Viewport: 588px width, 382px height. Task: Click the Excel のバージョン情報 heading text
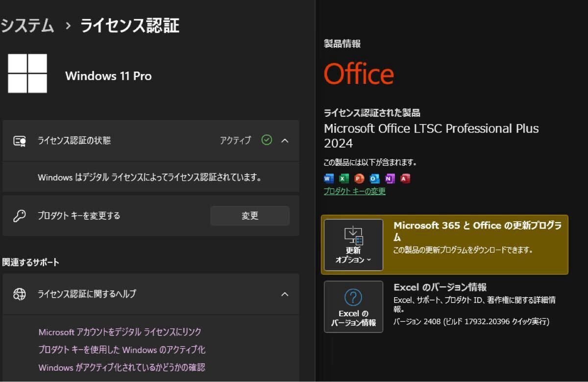tap(440, 287)
